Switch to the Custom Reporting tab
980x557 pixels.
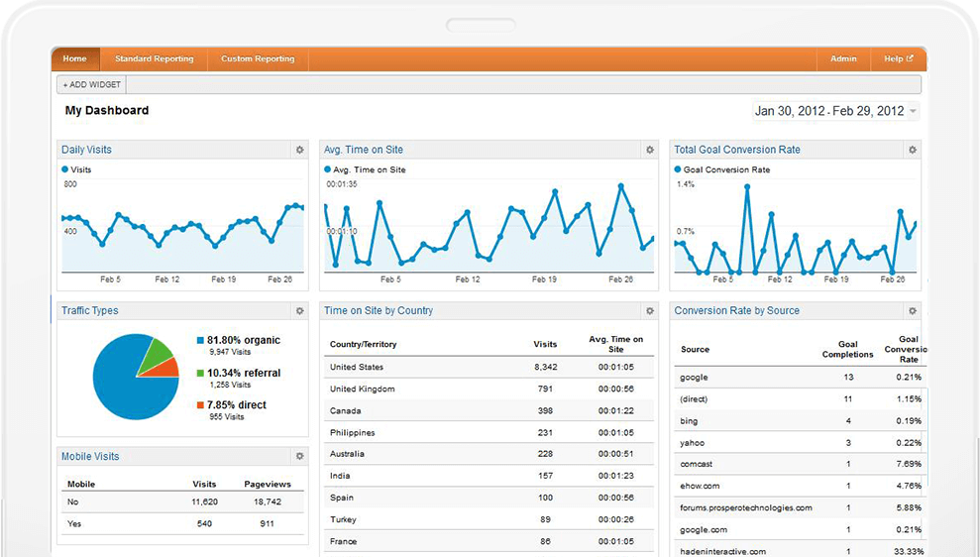tap(258, 58)
